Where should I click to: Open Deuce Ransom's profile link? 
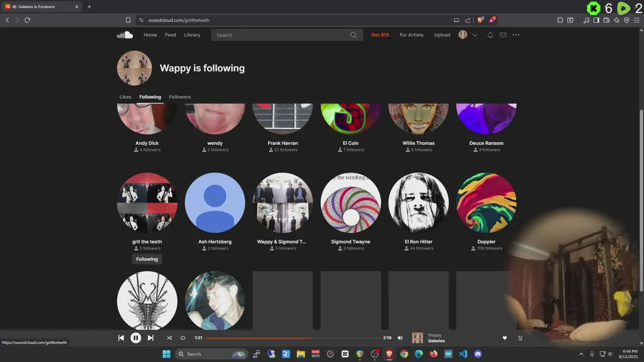click(487, 143)
